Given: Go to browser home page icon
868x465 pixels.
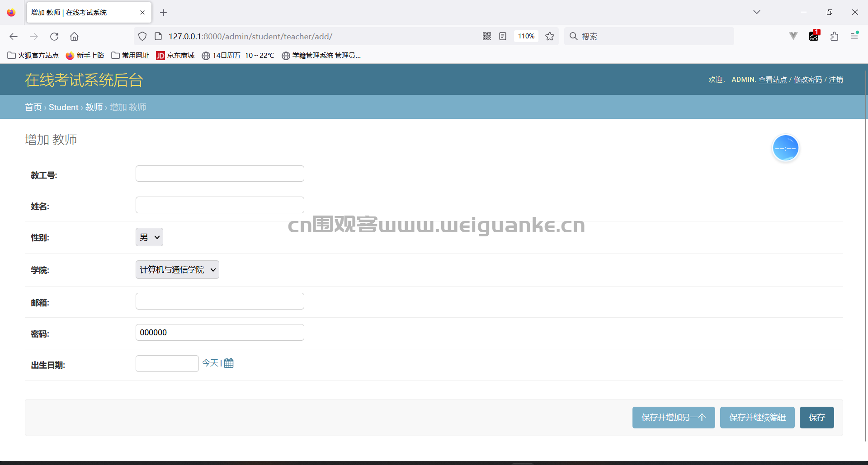Looking at the screenshot, I should [x=75, y=37].
